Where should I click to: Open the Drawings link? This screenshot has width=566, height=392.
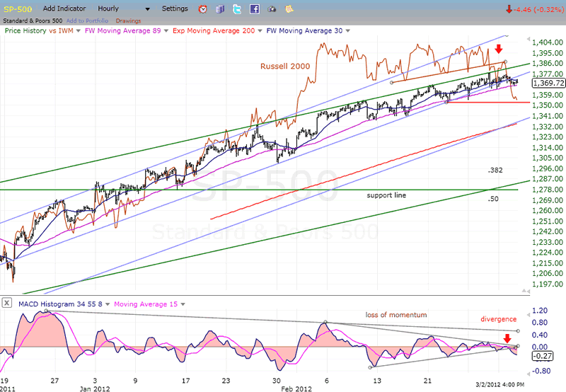point(128,21)
